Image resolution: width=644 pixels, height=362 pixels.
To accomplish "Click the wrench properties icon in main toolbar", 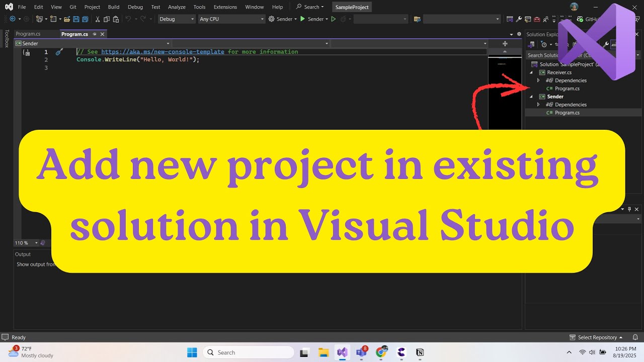I will 519,19.
